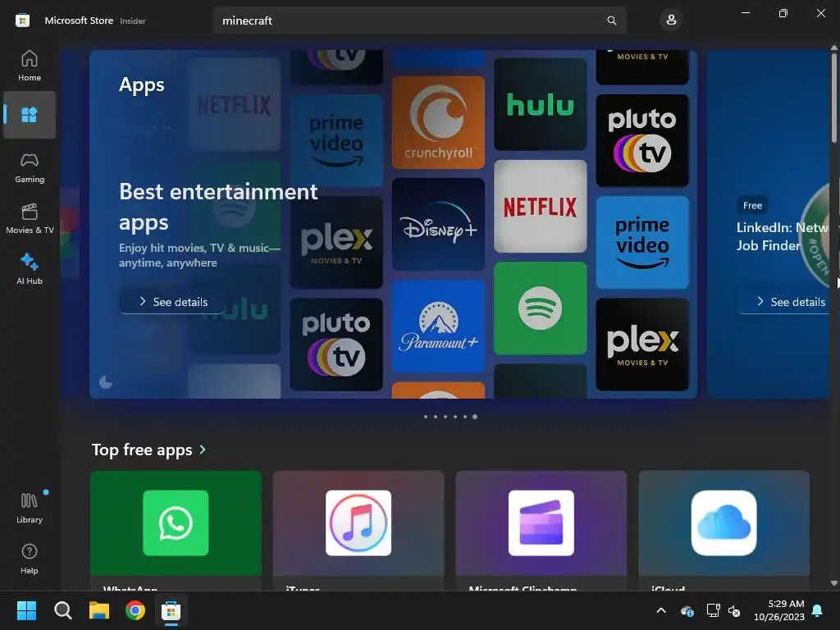Click the Disney+ tile

(x=438, y=225)
